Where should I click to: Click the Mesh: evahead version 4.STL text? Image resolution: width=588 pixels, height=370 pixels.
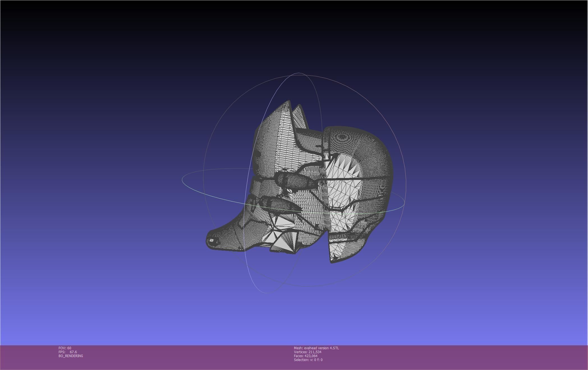pyautogui.click(x=316, y=348)
